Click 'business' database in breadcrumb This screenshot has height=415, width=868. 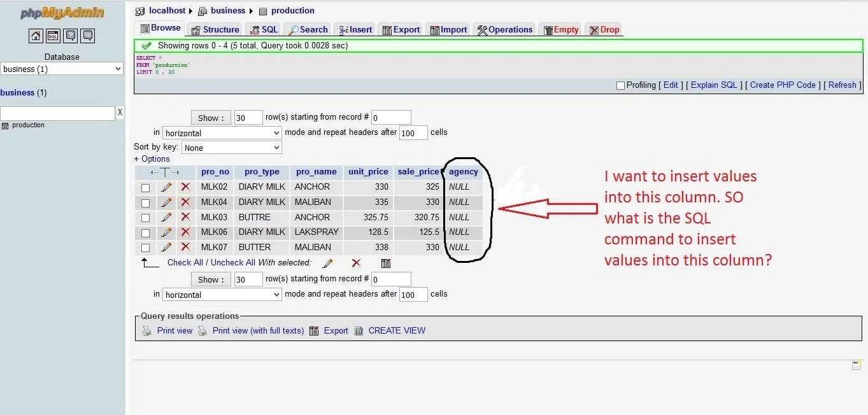pyautogui.click(x=228, y=11)
